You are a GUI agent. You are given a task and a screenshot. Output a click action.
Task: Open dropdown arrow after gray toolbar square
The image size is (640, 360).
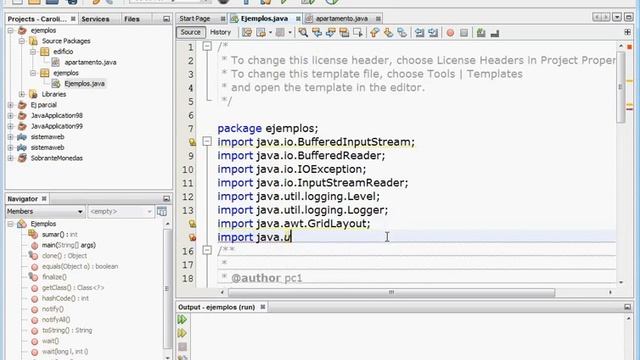pyautogui.click(x=290, y=33)
